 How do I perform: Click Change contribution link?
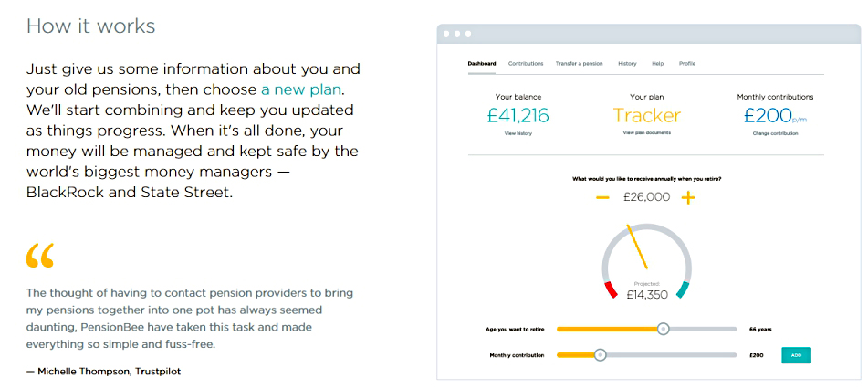point(775,133)
